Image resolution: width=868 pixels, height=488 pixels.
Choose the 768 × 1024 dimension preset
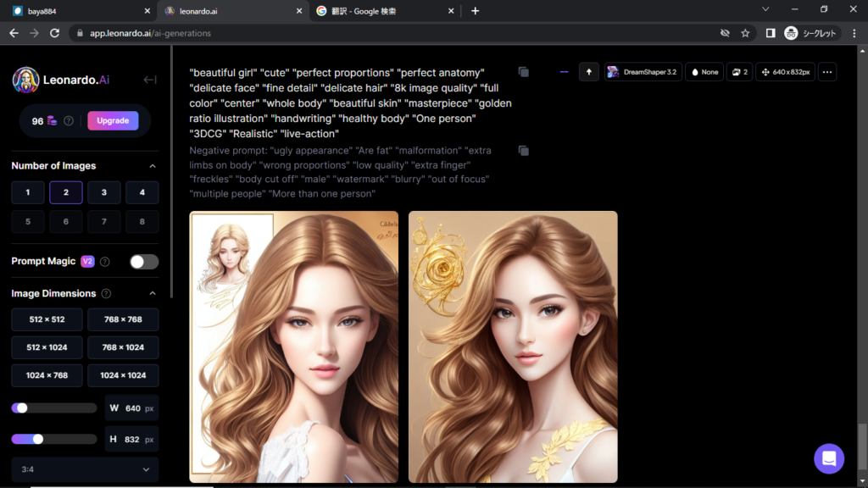click(123, 347)
